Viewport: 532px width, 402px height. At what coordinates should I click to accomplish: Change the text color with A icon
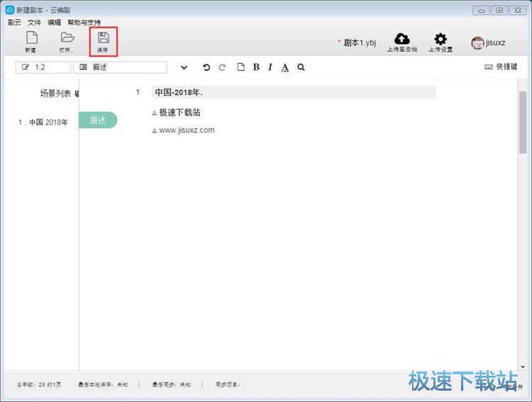coord(285,67)
